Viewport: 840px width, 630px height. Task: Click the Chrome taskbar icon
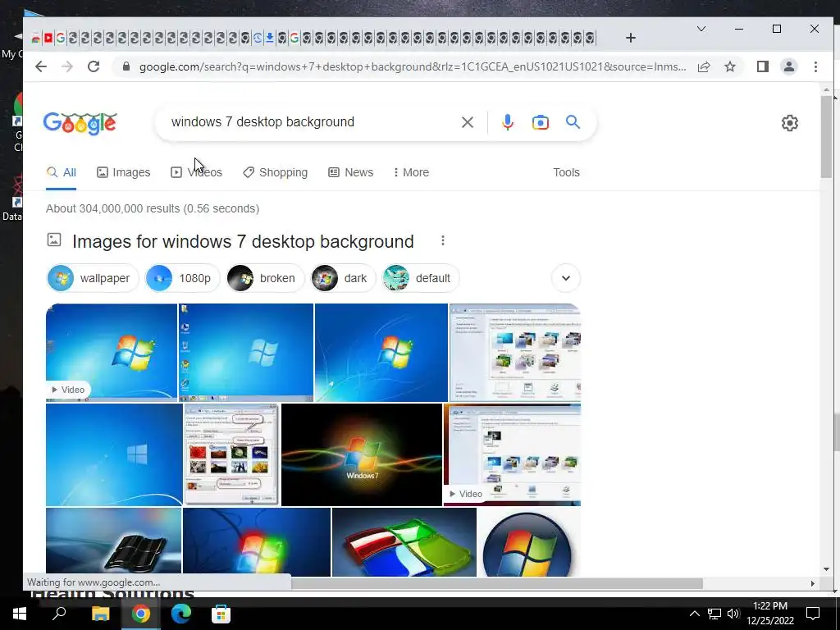141,614
